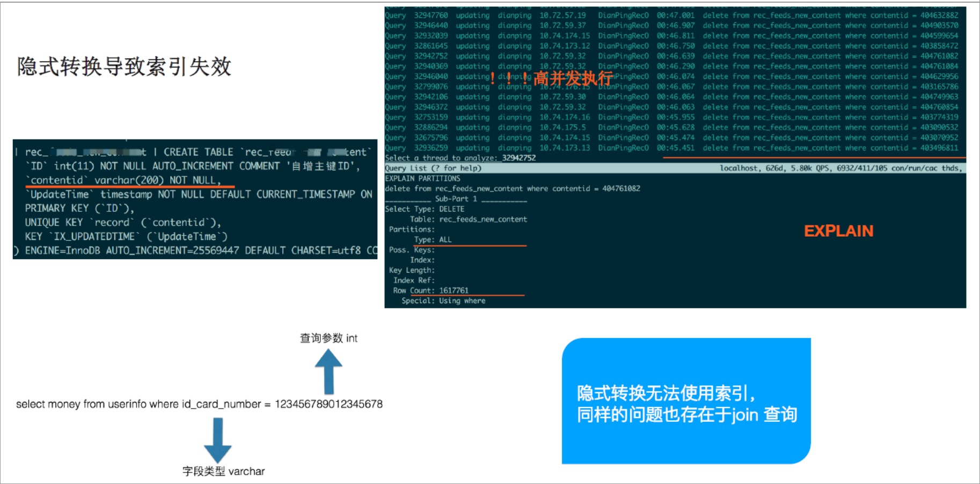
Task: Click the number 123456789012345678 in the query
Action: tap(328, 404)
